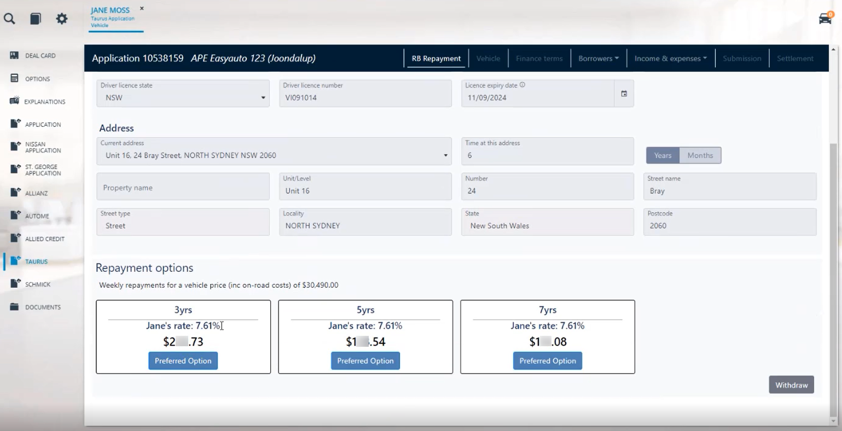
Task: Edit the Time at this address field
Action: (547, 151)
